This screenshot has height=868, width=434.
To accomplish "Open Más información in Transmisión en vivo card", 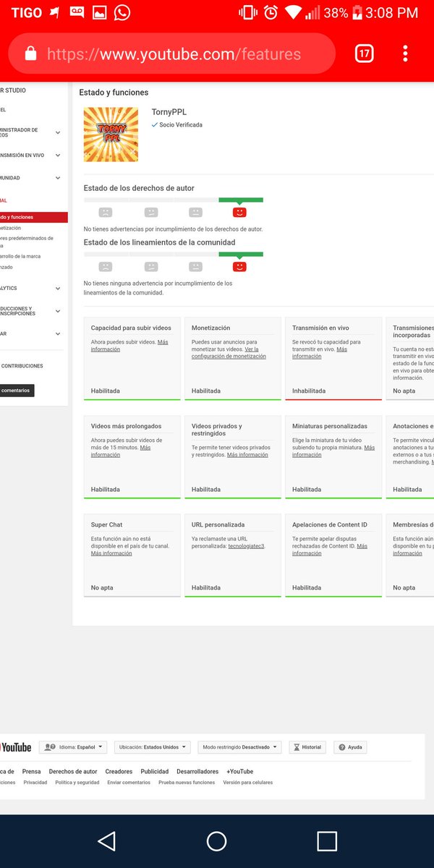I will coord(320,353).
